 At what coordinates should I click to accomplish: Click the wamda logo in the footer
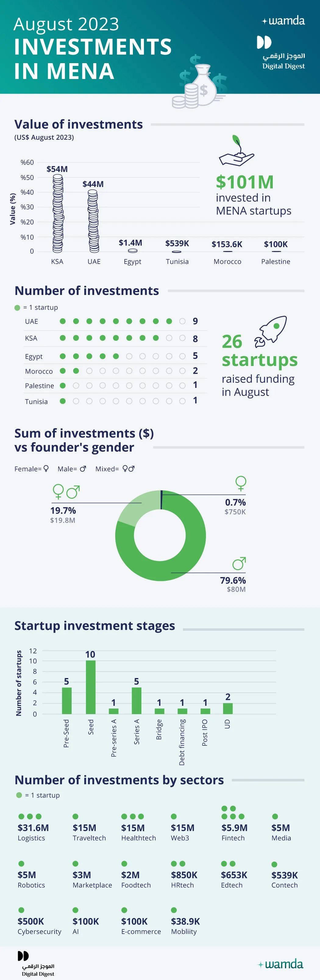click(281, 964)
